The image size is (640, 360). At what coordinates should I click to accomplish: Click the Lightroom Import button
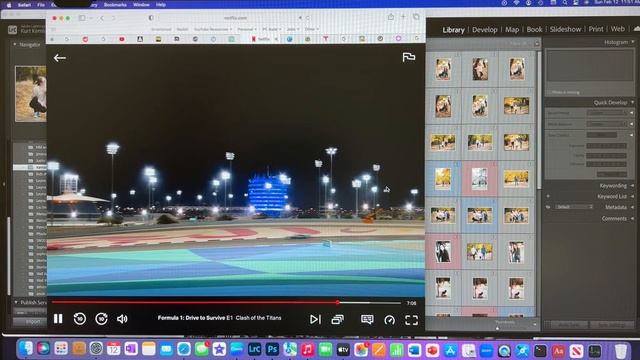pyautogui.click(x=33, y=322)
